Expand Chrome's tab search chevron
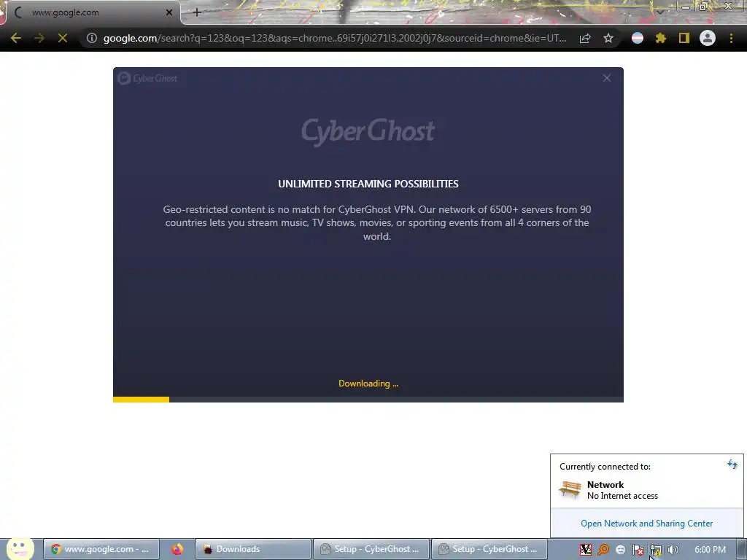The width and height of the screenshot is (747, 560). (659, 12)
